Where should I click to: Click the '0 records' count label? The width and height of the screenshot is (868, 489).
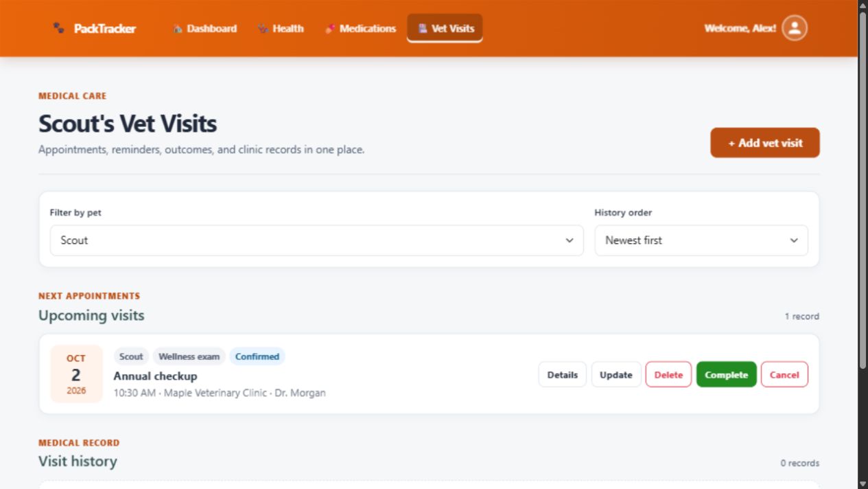point(800,464)
